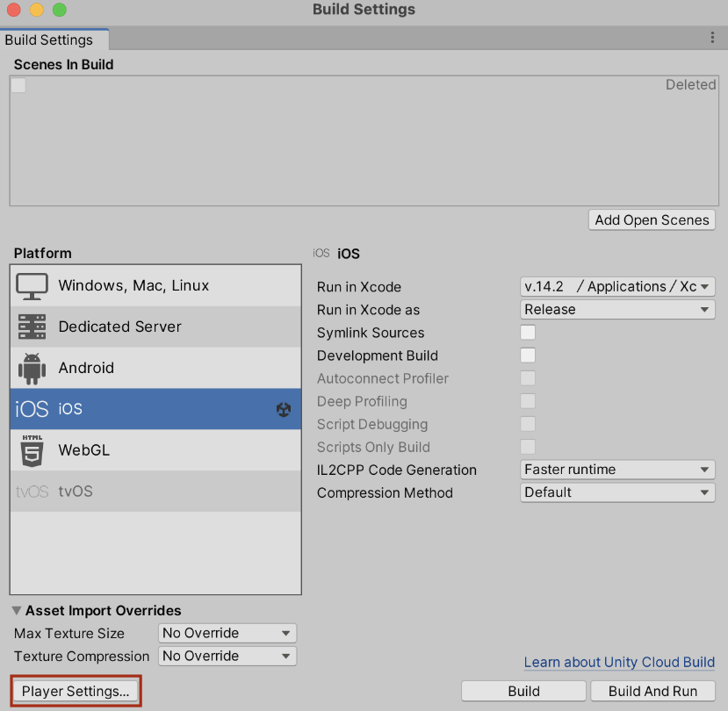Select the Windows, Mac, Linux monitor icon
The width and height of the screenshot is (728, 711).
point(32,285)
